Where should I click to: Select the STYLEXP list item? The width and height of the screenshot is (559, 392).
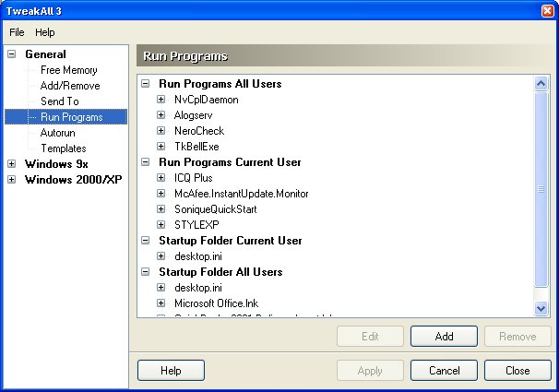point(196,225)
